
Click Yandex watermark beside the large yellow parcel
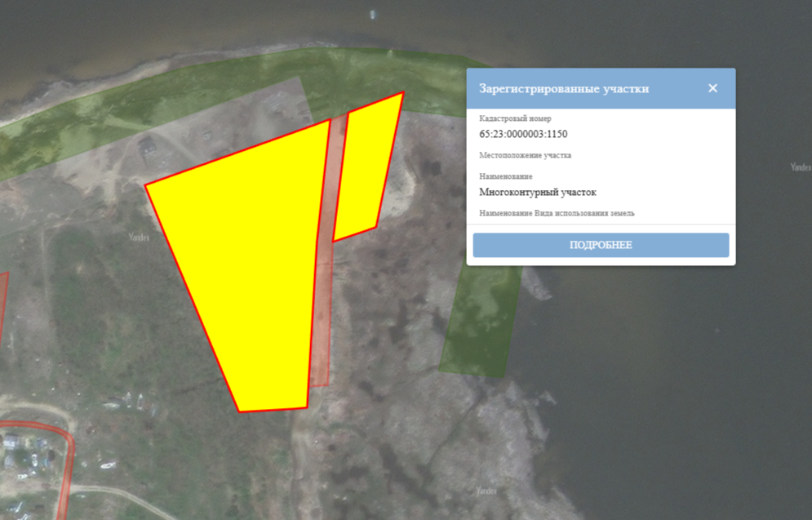139,238
